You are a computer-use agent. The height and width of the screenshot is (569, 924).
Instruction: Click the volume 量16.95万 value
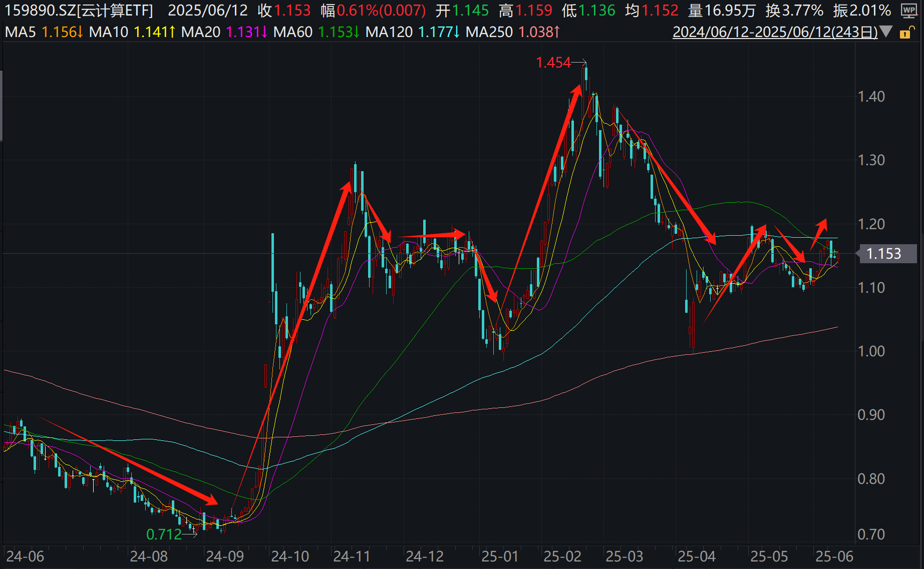click(x=722, y=10)
